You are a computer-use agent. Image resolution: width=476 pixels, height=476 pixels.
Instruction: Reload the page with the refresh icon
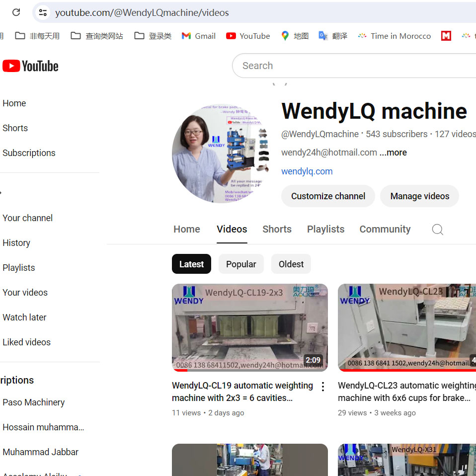(16, 12)
